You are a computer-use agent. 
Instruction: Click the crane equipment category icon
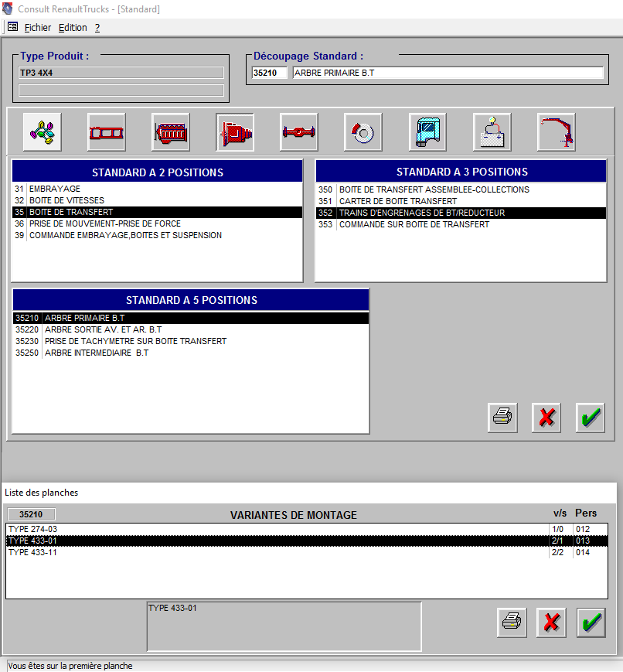click(556, 132)
